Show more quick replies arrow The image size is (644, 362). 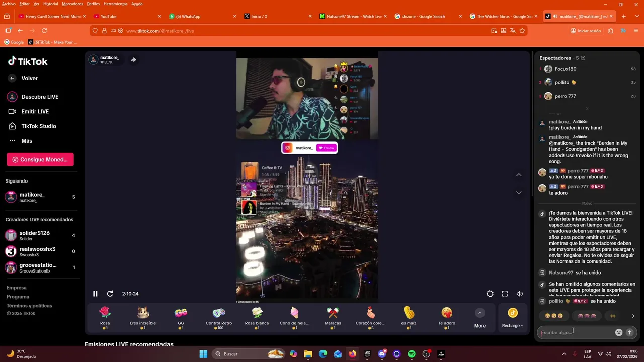tap(633, 316)
